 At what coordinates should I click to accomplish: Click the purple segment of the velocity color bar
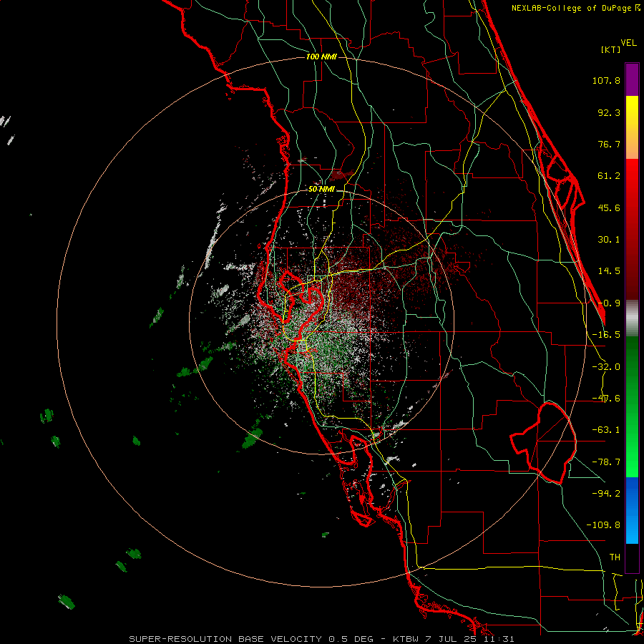click(632, 79)
